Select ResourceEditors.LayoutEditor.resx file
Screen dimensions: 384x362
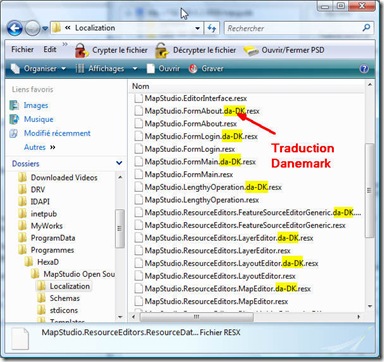click(215, 276)
